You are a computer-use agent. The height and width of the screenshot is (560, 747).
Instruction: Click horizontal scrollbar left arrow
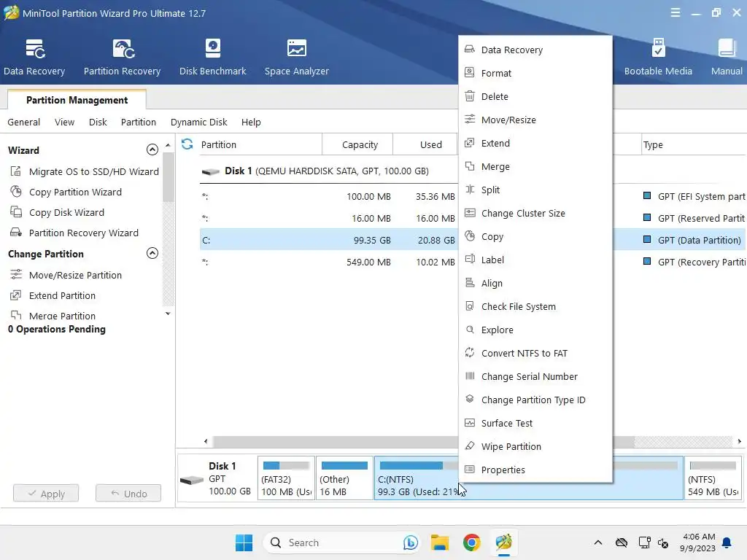pos(206,441)
